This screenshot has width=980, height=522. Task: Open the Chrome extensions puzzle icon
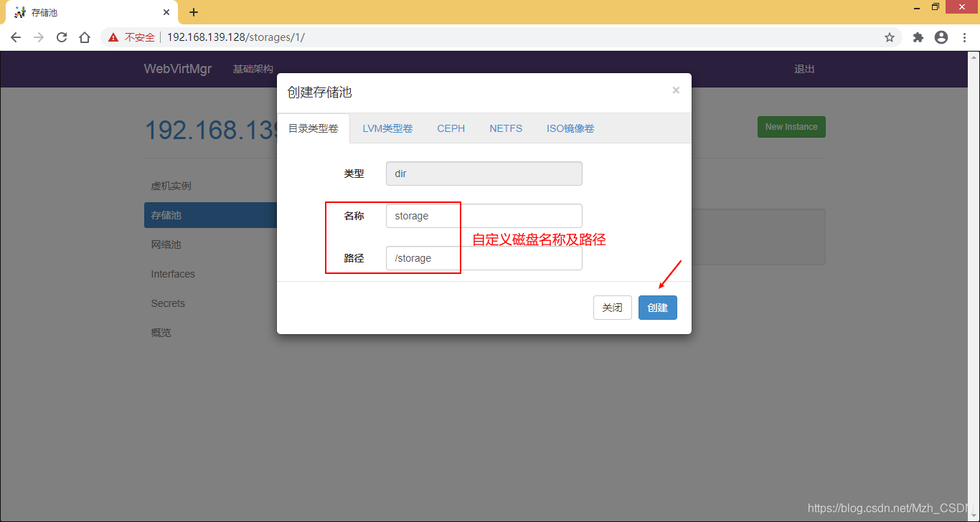[918, 37]
